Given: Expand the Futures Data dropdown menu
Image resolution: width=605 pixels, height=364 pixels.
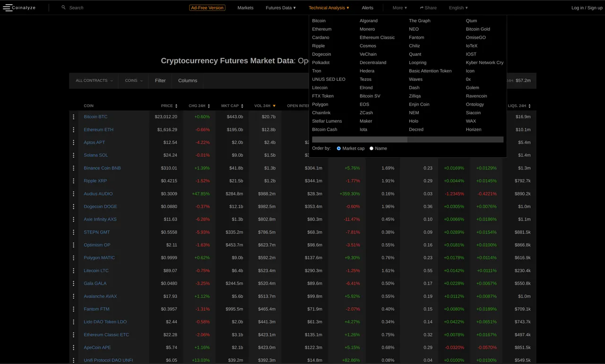Looking at the screenshot, I should [281, 8].
